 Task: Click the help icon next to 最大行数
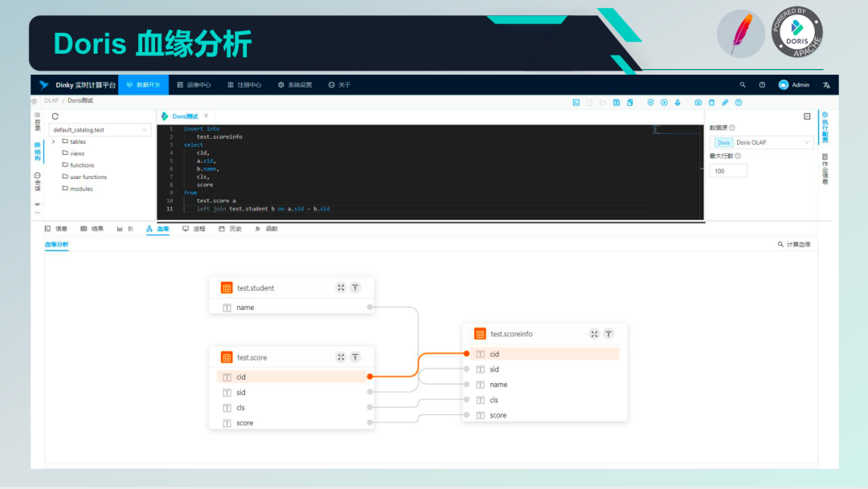click(x=737, y=156)
